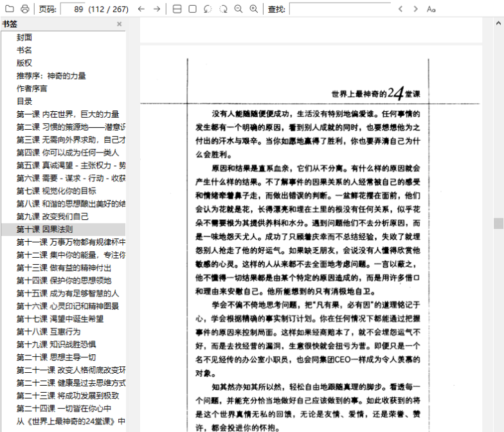
Task: Click the page number input field
Action: [73, 9]
